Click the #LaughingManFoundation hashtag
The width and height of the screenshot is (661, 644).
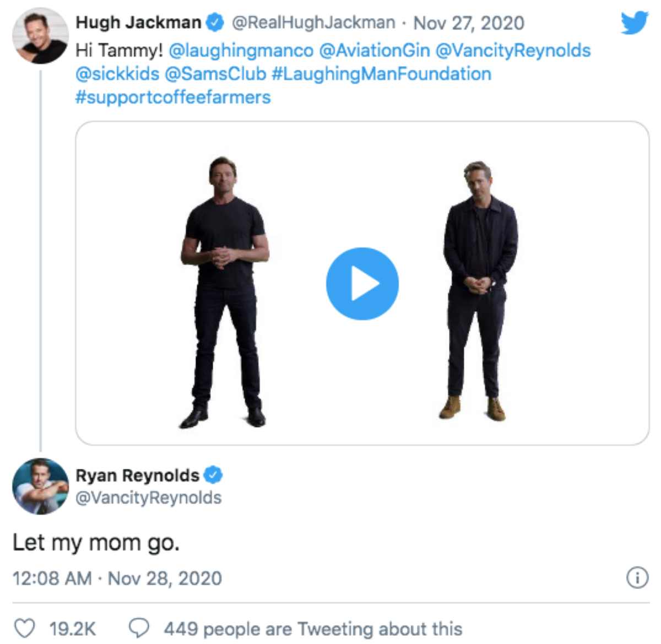[381, 74]
